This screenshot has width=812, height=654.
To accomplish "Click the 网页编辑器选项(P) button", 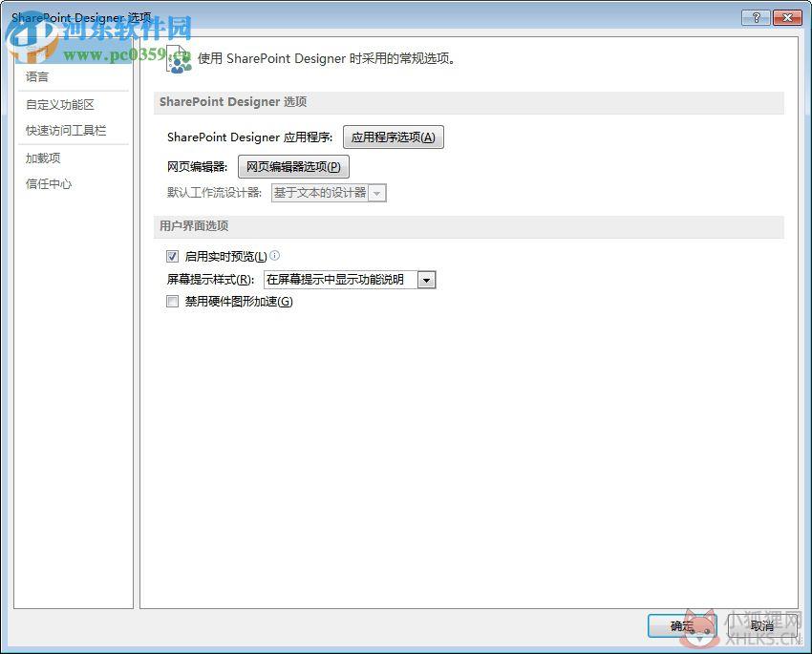I will click(x=293, y=167).
